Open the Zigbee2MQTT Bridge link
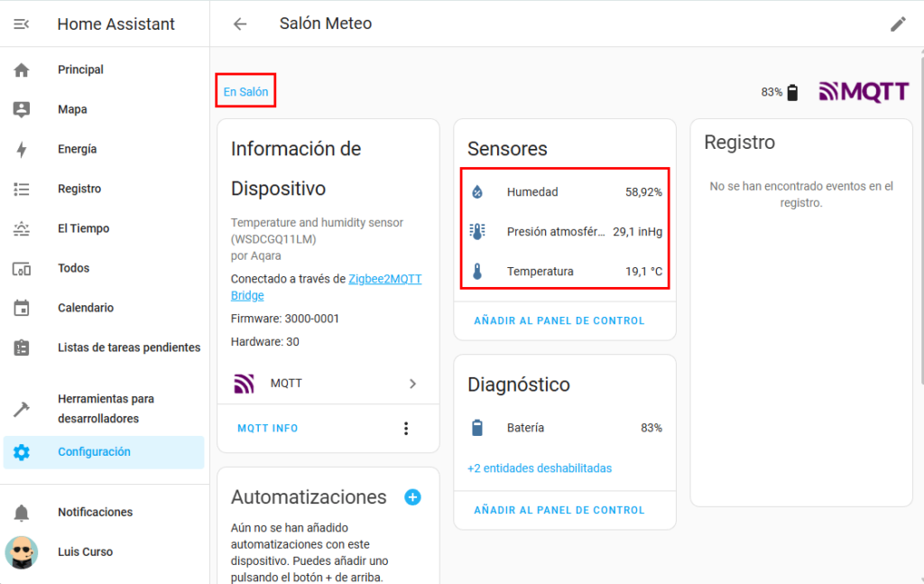 coord(384,280)
